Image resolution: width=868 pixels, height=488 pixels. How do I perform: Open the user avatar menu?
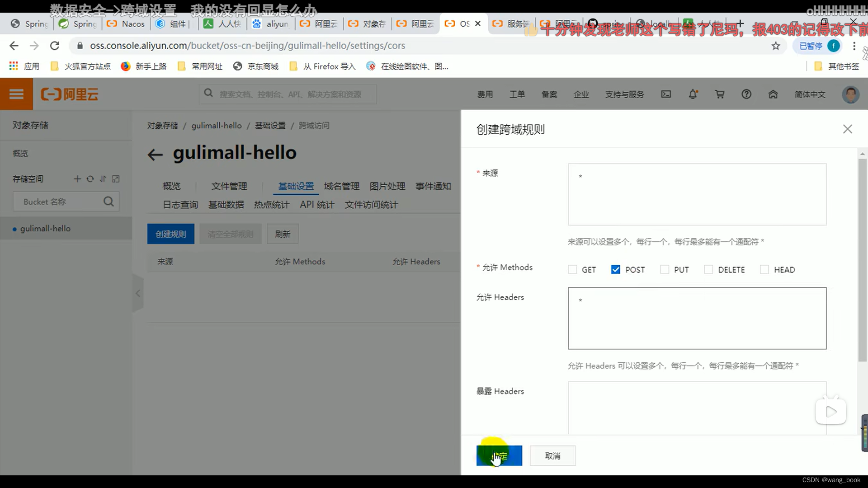point(850,94)
